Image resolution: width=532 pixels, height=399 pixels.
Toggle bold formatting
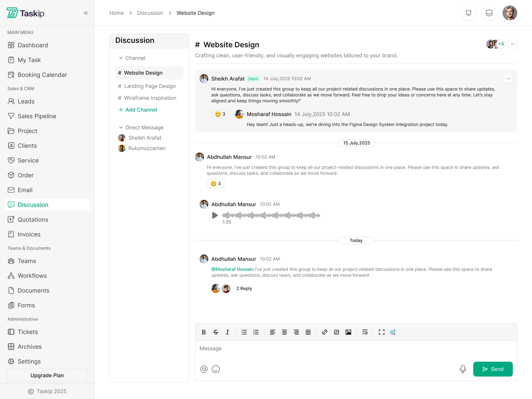click(x=204, y=332)
